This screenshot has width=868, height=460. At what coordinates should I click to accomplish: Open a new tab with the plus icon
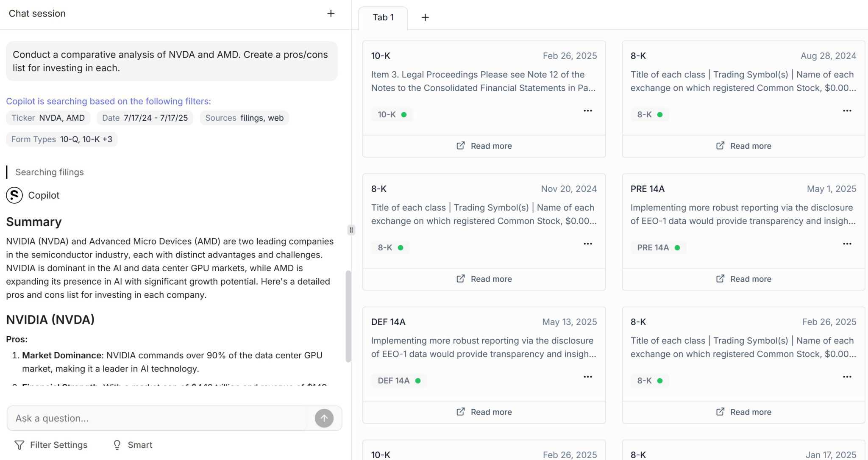(x=425, y=17)
